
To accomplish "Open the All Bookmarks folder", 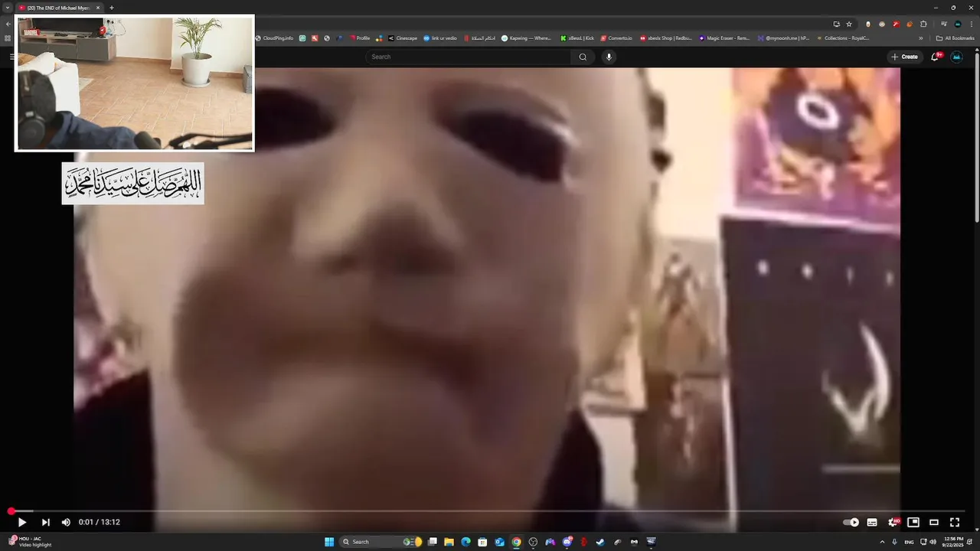I will (x=955, y=37).
